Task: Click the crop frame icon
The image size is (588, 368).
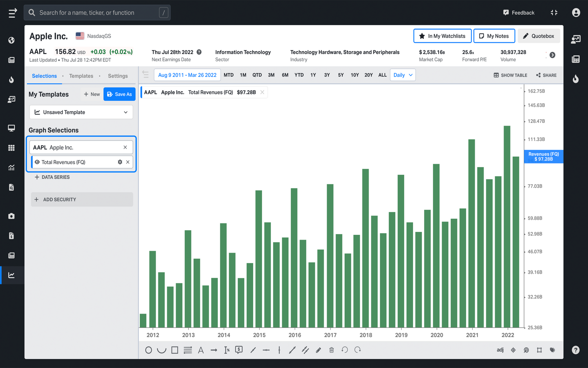Action: tap(539, 350)
